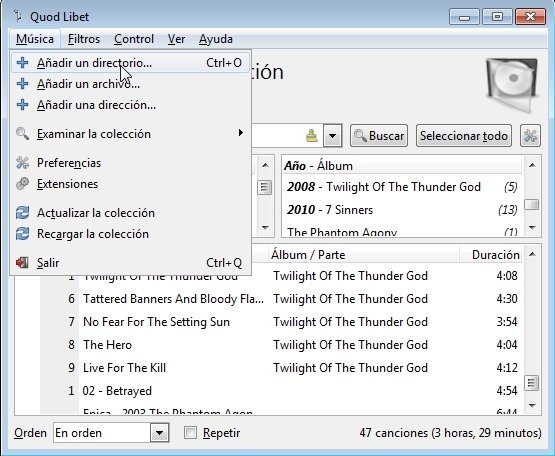Choose Añadir una dirección... menu entry

click(130, 105)
